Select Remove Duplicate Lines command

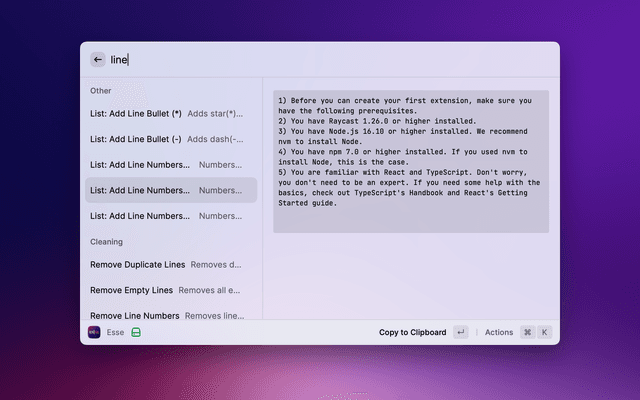coord(137,265)
